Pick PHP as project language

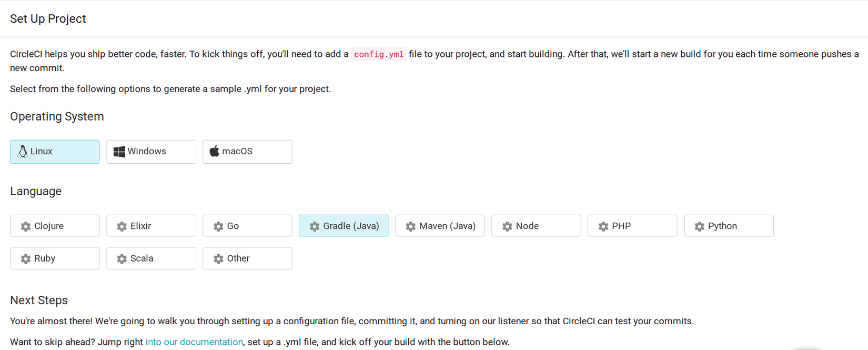(x=632, y=226)
